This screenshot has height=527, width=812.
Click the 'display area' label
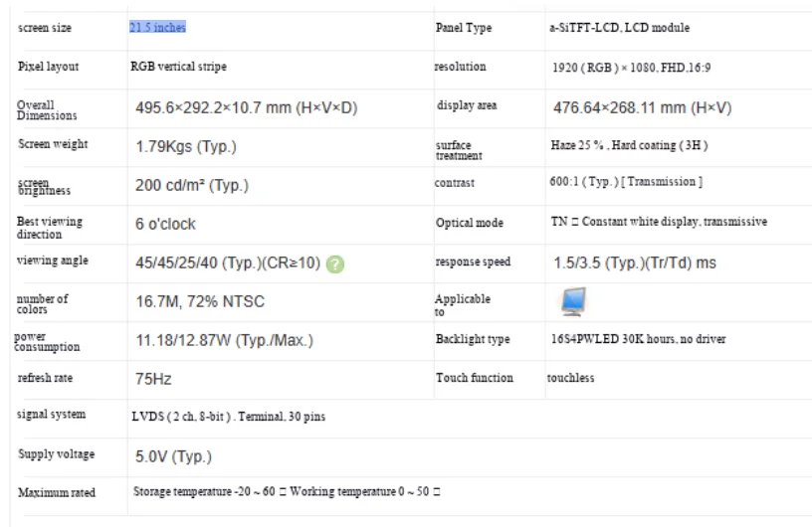point(467,105)
